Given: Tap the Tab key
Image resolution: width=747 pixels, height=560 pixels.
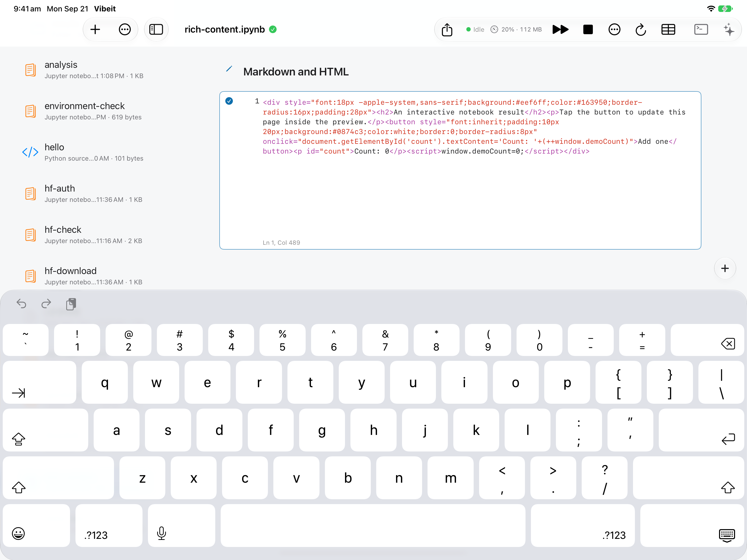Looking at the screenshot, I should tap(40, 383).
